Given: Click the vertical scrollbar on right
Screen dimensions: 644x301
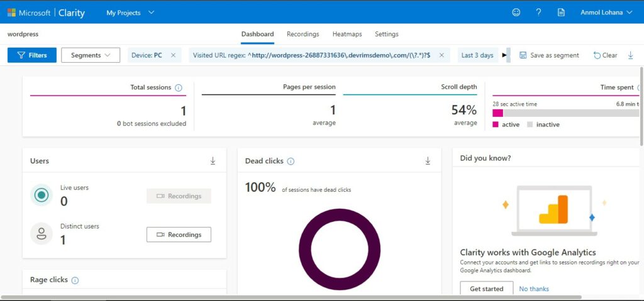Looking at the screenshot, I should pos(641,106).
